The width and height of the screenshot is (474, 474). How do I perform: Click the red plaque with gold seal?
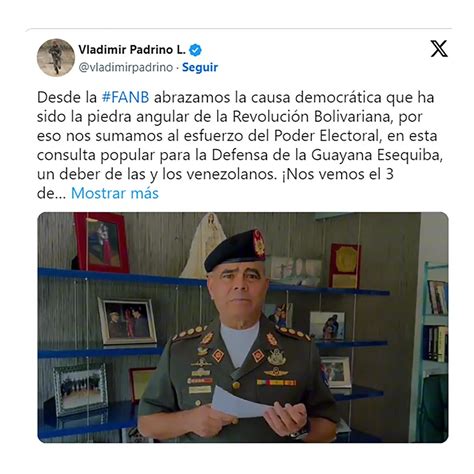345,265
